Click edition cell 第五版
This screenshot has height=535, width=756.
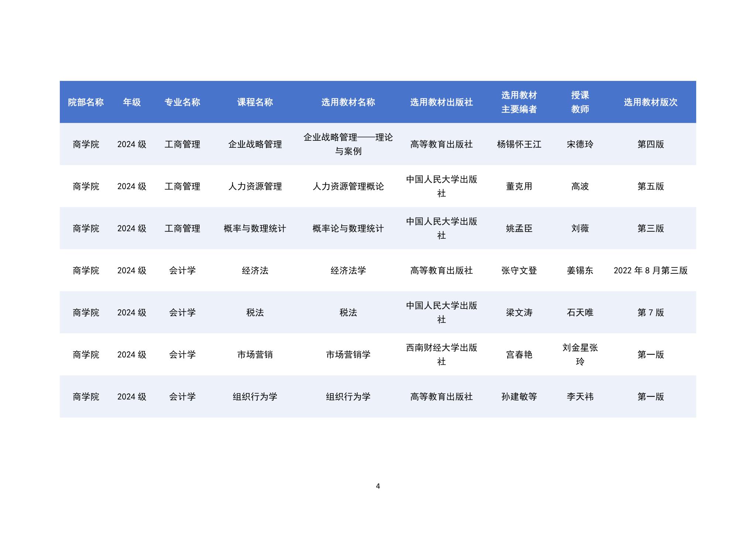651,187
